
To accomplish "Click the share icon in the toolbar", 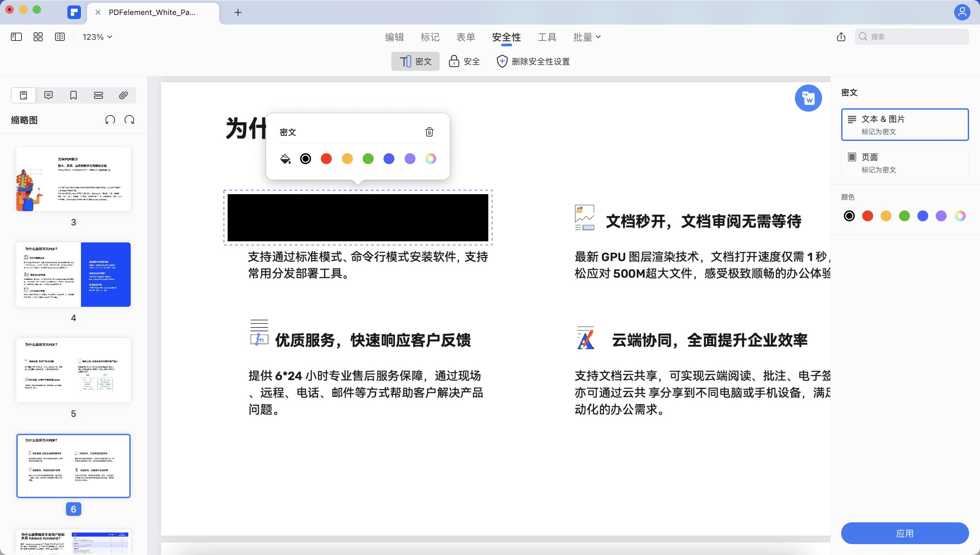I will [841, 36].
